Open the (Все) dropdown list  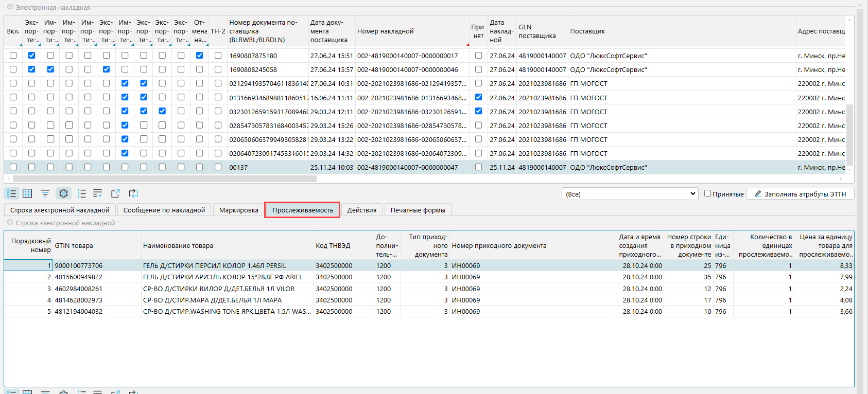pos(630,194)
